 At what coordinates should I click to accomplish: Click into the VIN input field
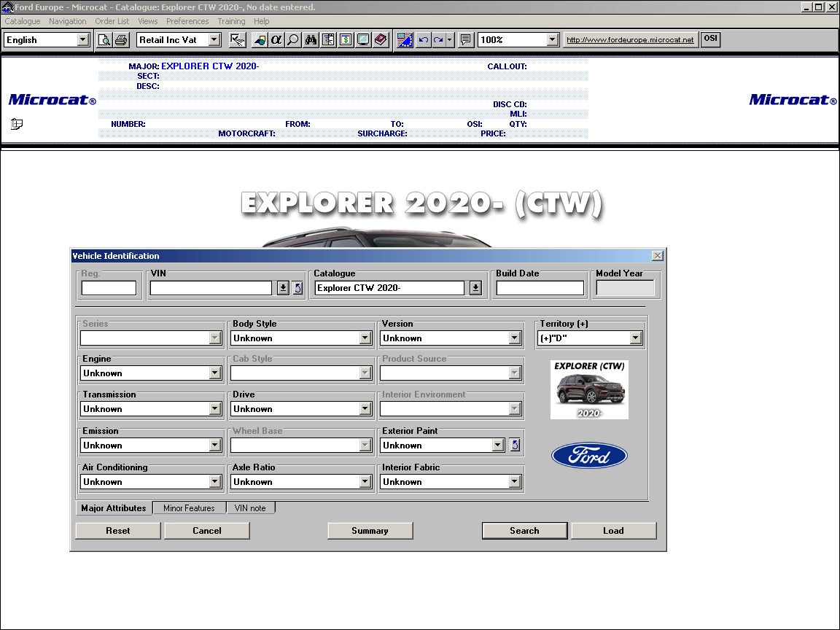point(211,288)
